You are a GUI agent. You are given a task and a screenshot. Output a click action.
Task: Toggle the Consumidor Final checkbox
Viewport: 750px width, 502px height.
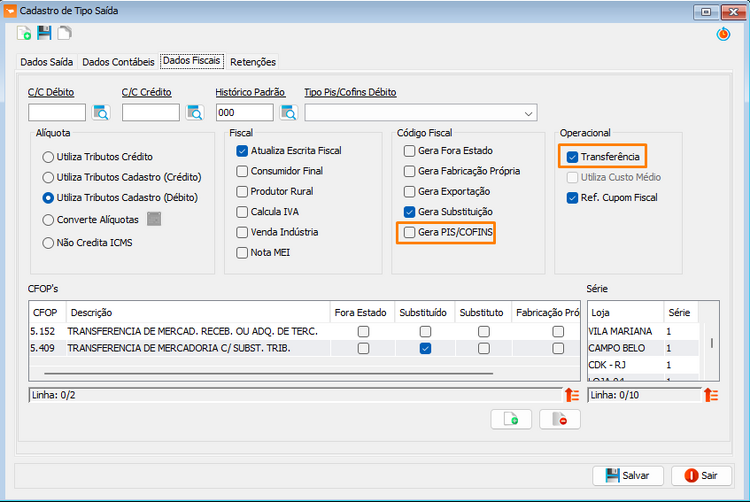pyautogui.click(x=242, y=171)
